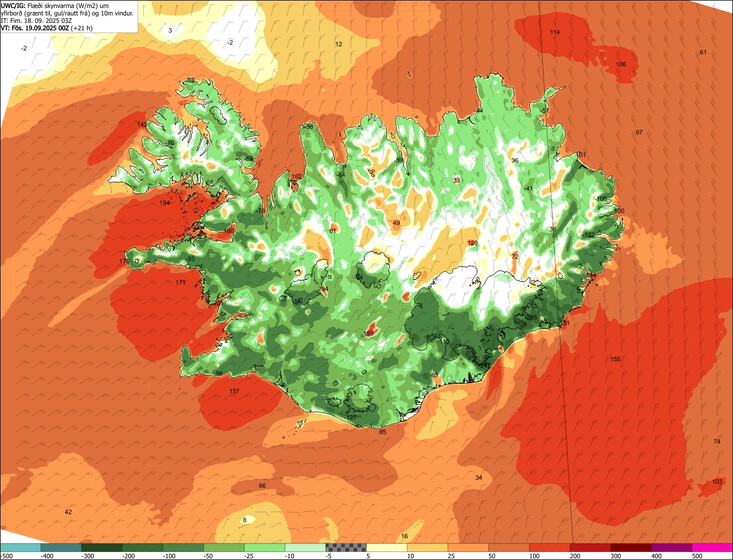
Task: Click the red-orange swatch between 100 and 200
Action: (x=549, y=547)
